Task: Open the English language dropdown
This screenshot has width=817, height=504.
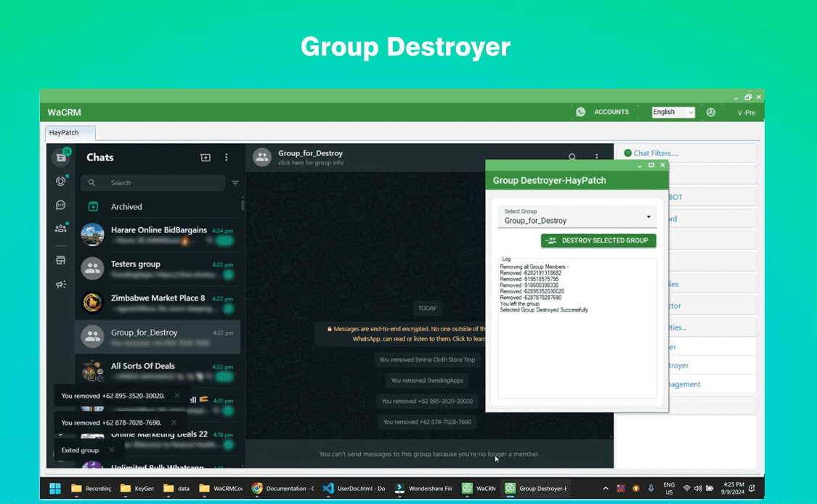Action: point(672,112)
